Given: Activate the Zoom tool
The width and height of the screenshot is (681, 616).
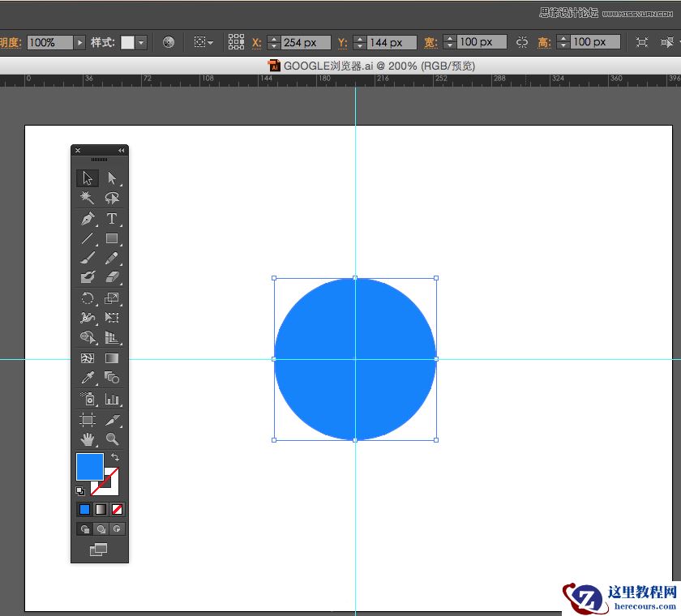Looking at the screenshot, I should click(111, 438).
